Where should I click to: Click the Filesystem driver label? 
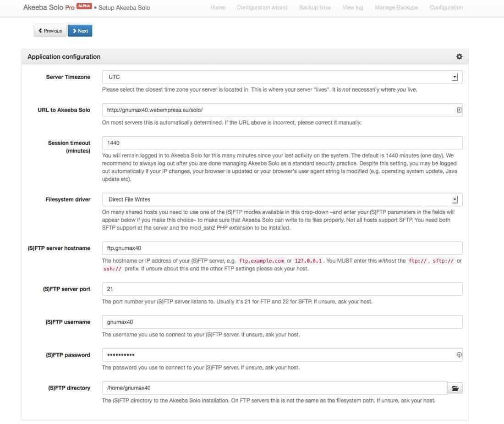point(68,200)
